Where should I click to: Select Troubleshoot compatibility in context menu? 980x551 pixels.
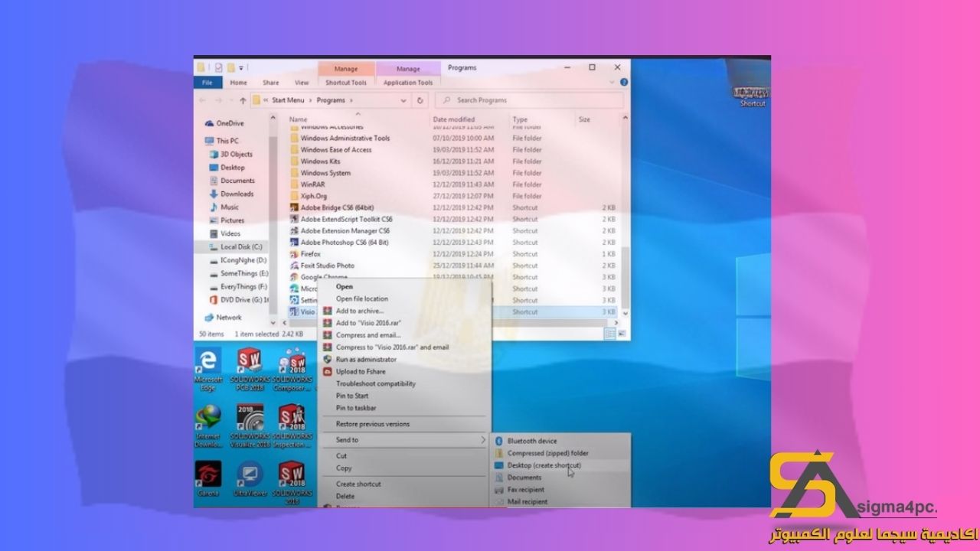pyautogui.click(x=376, y=383)
